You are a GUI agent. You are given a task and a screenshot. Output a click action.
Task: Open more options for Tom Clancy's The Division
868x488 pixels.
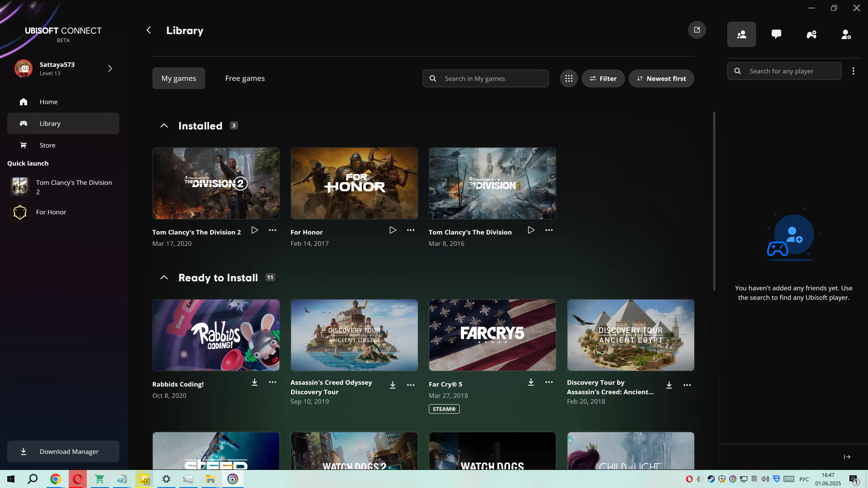[x=549, y=230]
